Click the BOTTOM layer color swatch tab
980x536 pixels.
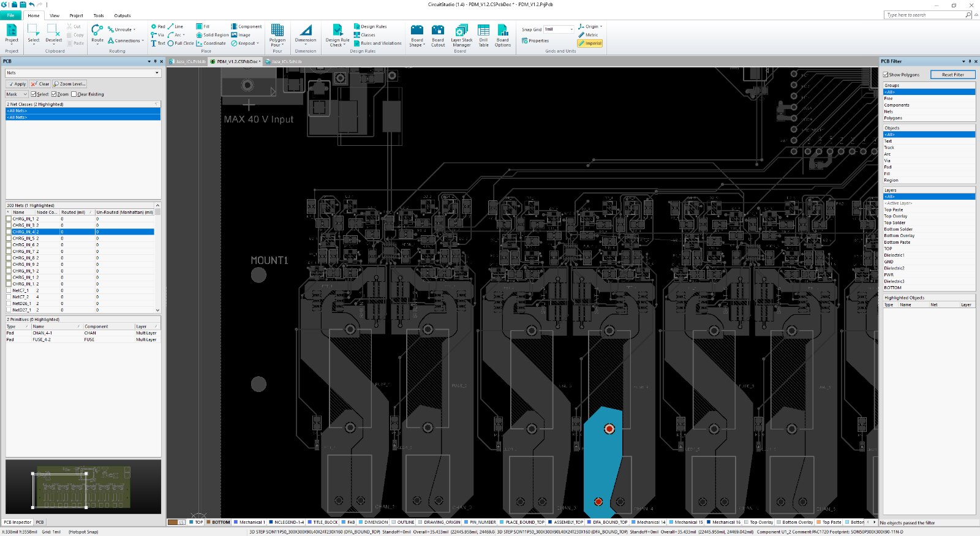tap(217, 523)
